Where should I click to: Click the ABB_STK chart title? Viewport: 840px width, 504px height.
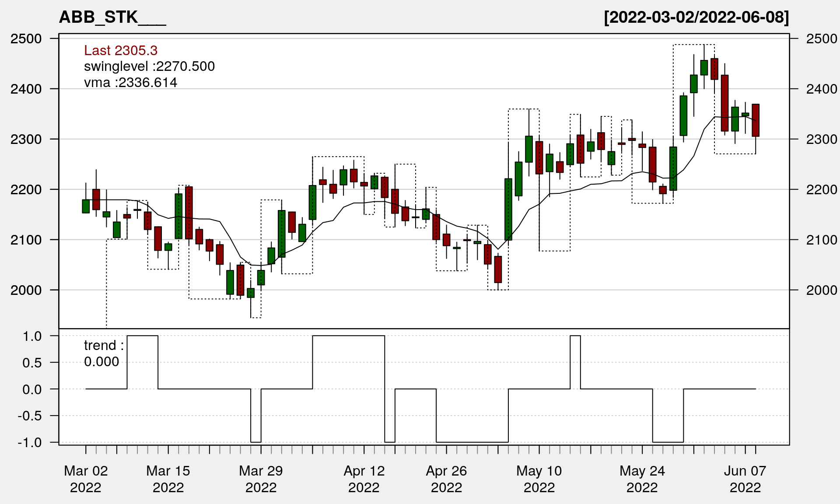click(112, 17)
